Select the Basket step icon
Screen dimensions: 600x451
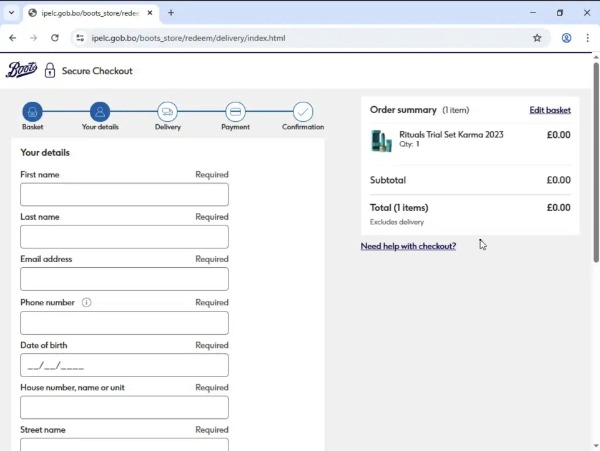[x=33, y=112]
